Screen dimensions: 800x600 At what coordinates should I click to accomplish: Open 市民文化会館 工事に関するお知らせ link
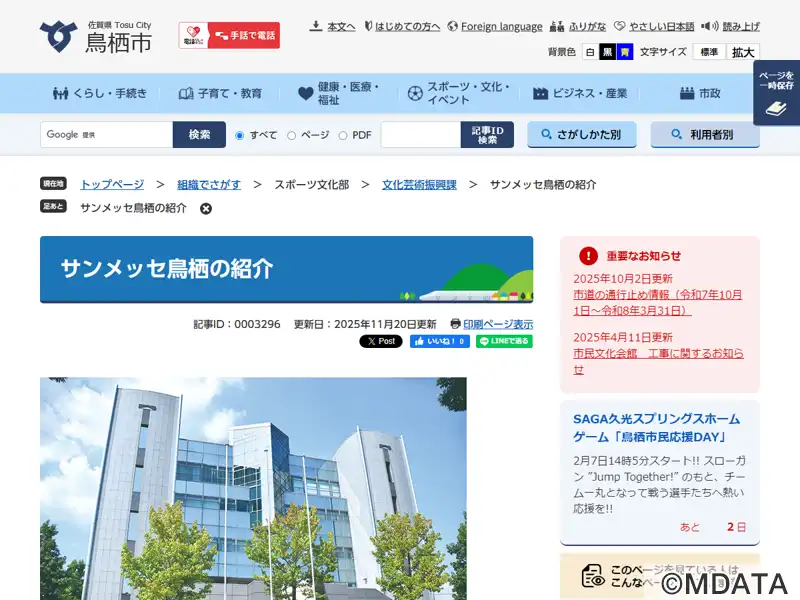[658, 361]
